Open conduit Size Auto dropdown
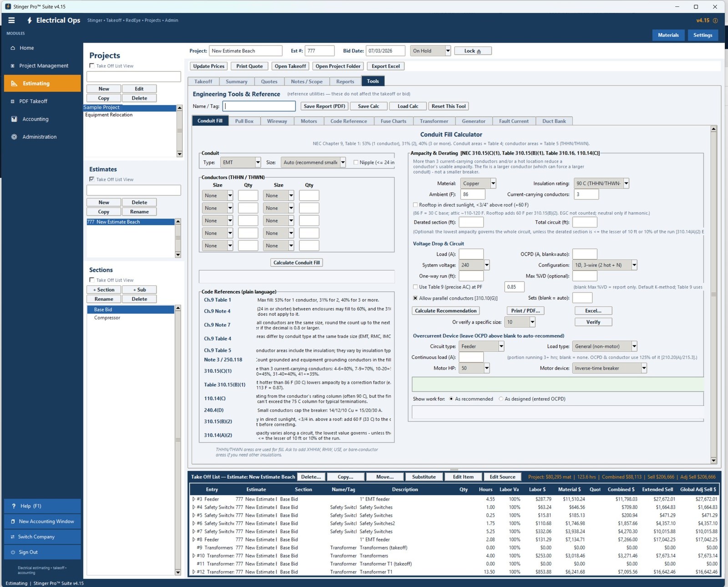Screen dimensions: 728x587 pos(343,162)
